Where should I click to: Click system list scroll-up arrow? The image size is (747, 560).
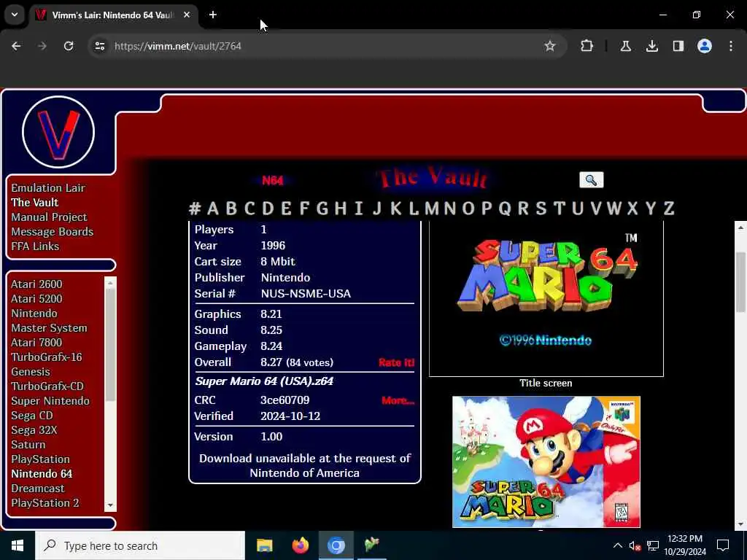(110, 283)
